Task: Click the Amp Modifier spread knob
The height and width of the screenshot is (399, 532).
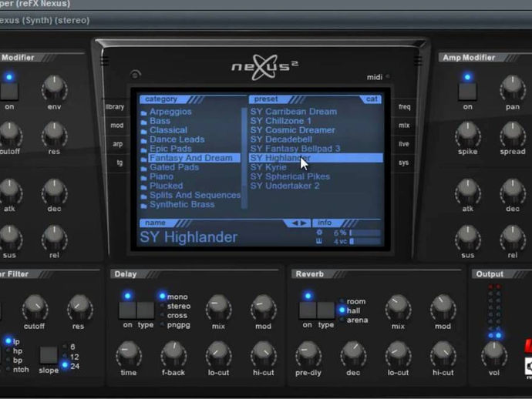Action: point(512,135)
